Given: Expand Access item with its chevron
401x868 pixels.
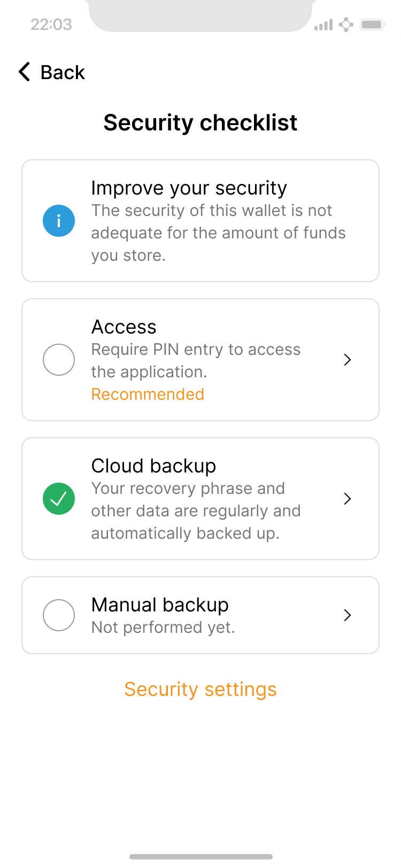Looking at the screenshot, I should [348, 360].
